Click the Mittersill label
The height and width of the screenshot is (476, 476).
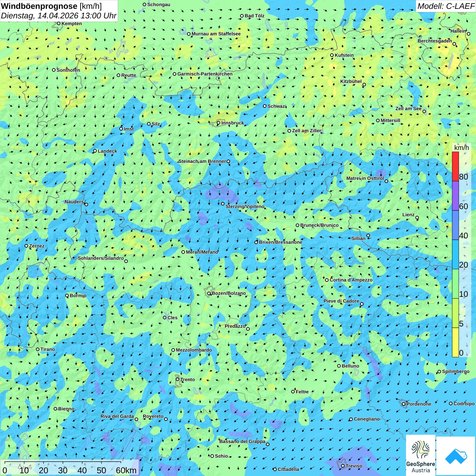(390, 120)
